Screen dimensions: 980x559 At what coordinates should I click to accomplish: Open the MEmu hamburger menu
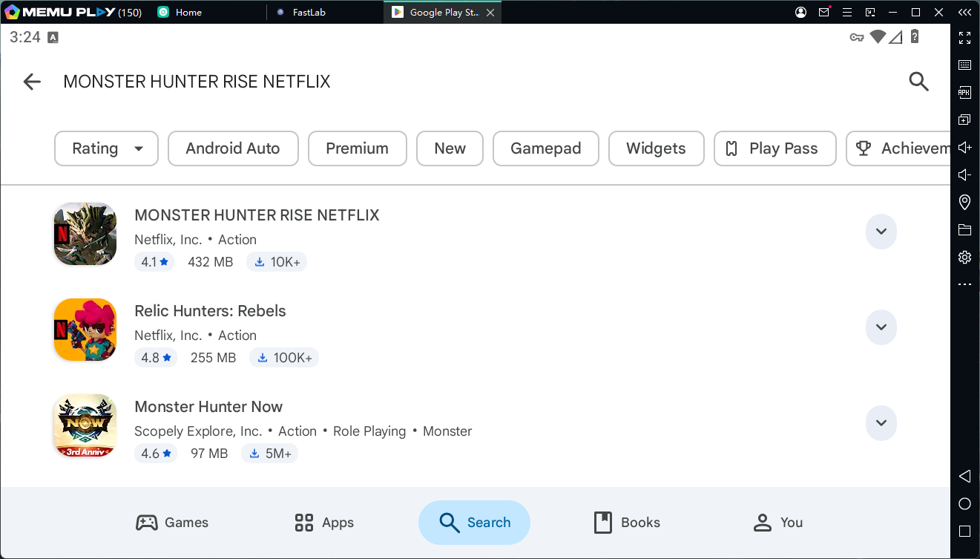846,13
